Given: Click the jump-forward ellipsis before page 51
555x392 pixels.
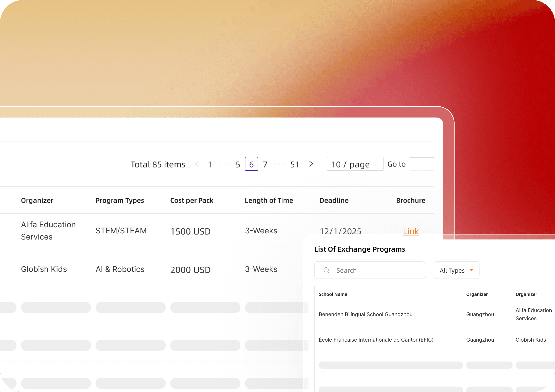Looking at the screenshot, I should [279, 164].
